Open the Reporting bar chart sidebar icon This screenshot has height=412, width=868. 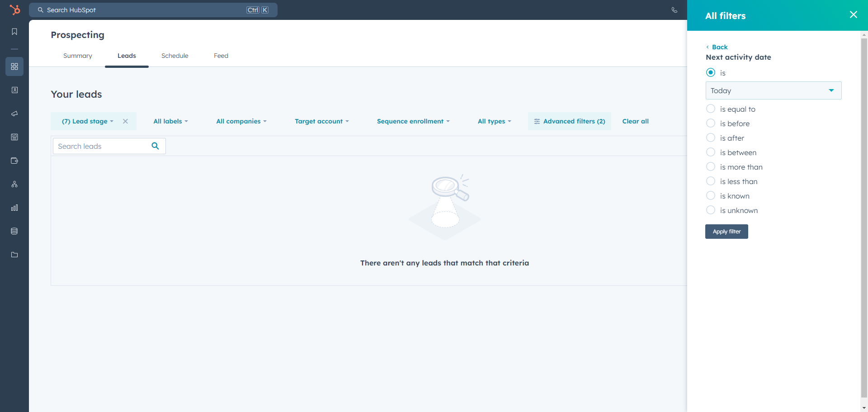click(14, 208)
